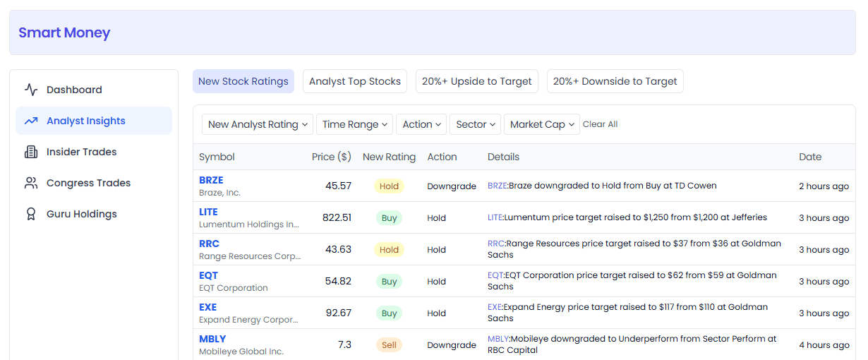Click Clear All filters
Viewport: 868px width, 360px height.
pyautogui.click(x=600, y=124)
